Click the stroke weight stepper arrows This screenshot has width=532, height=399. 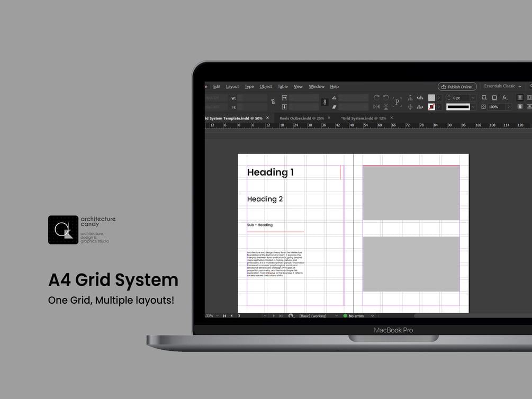tap(449, 98)
